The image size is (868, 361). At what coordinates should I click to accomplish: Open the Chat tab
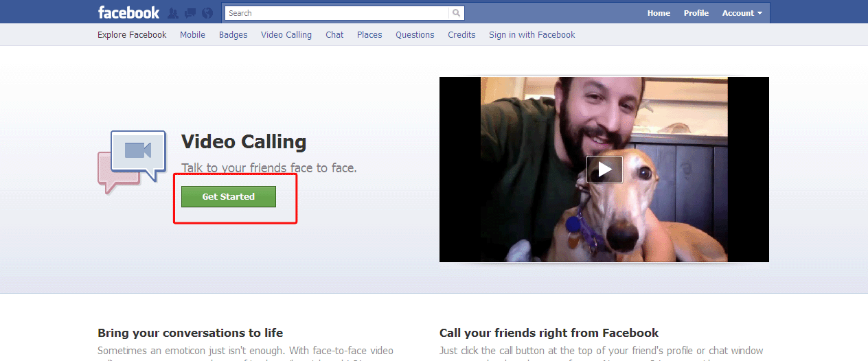(334, 35)
